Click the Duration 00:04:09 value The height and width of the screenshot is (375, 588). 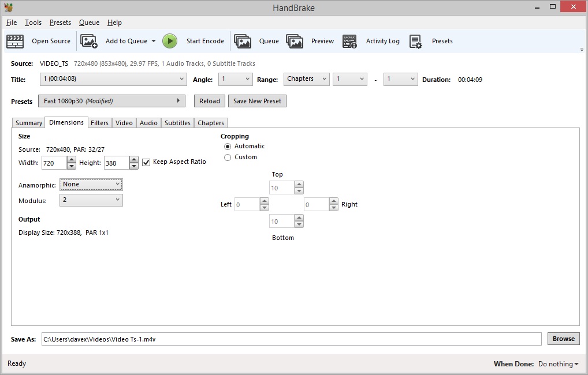point(470,80)
